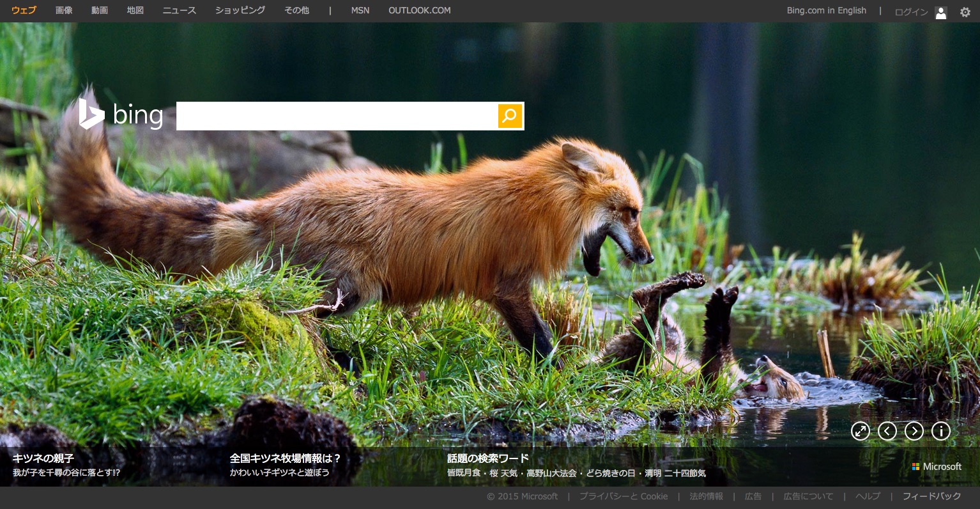Open settings via the gear icon
Image resolution: width=980 pixels, height=509 pixels.
tap(965, 12)
